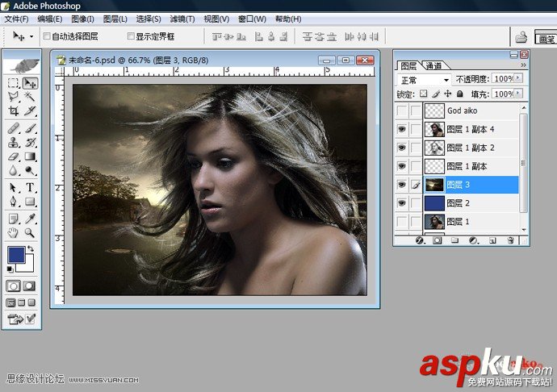
Task: Choose the Polygonal Lasso tool
Action: (13, 97)
